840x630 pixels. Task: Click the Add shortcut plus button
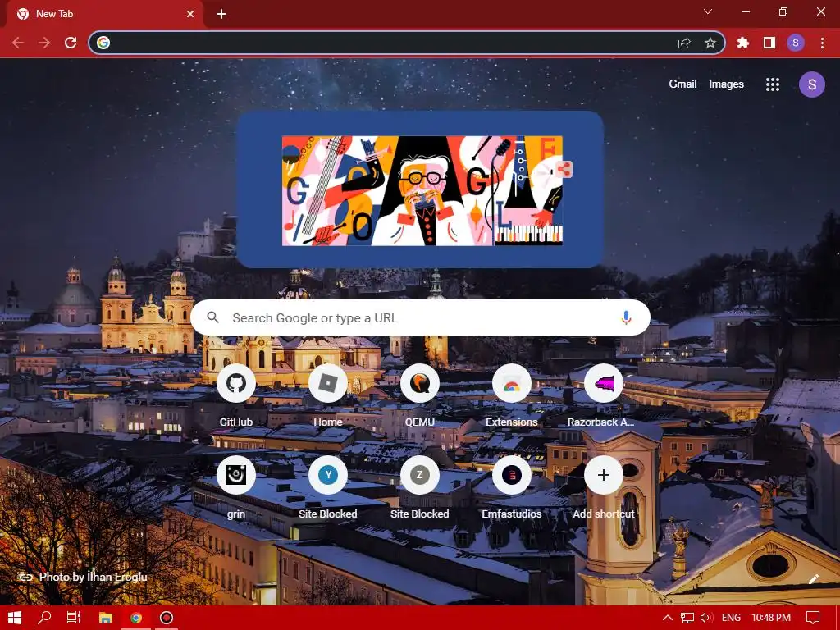tap(603, 475)
